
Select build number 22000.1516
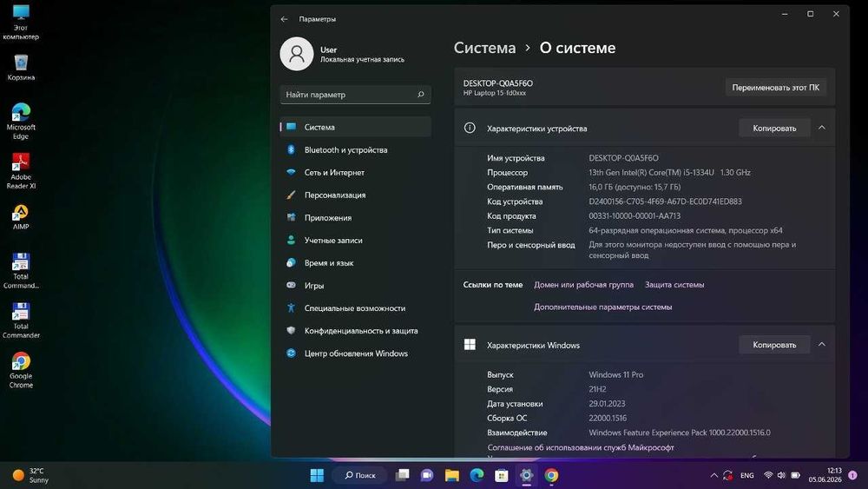[608, 418]
